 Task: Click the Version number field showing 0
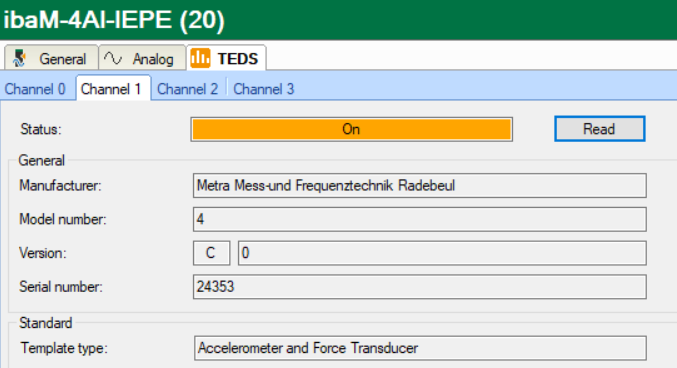coord(442,253)
